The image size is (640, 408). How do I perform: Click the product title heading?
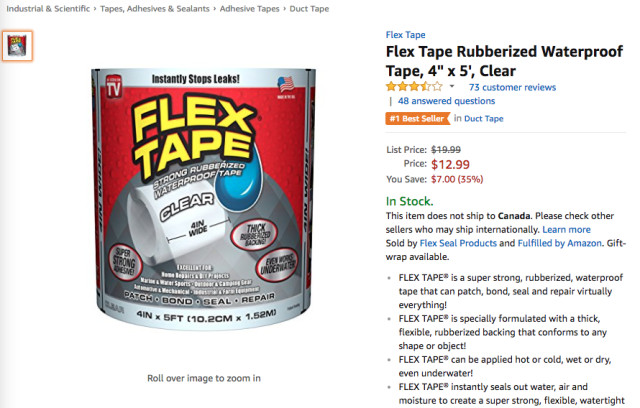pyautogui.click(x=504, y=61)
